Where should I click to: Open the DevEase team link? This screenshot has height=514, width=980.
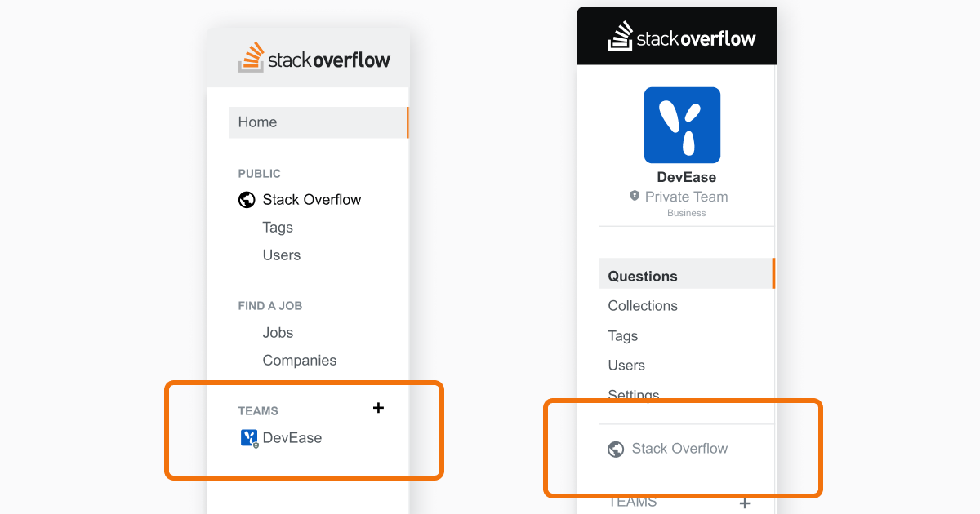pos(292,438)
